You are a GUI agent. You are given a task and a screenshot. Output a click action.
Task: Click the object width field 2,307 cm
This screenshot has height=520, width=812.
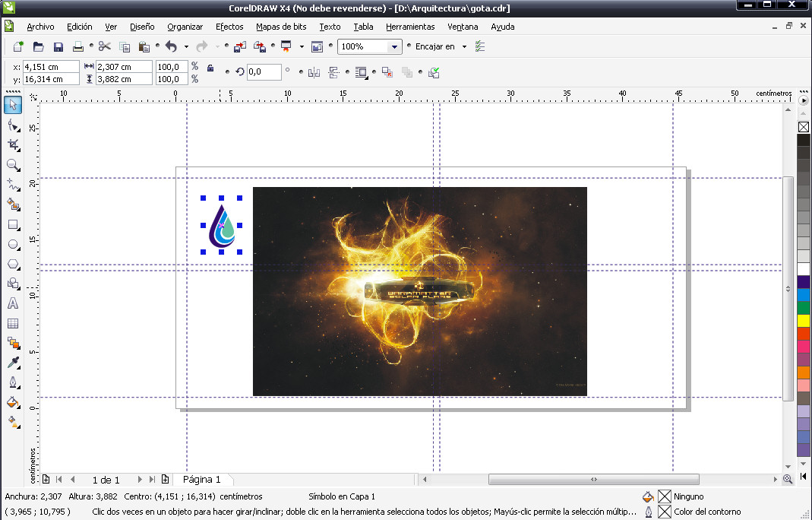coord(125,67)
